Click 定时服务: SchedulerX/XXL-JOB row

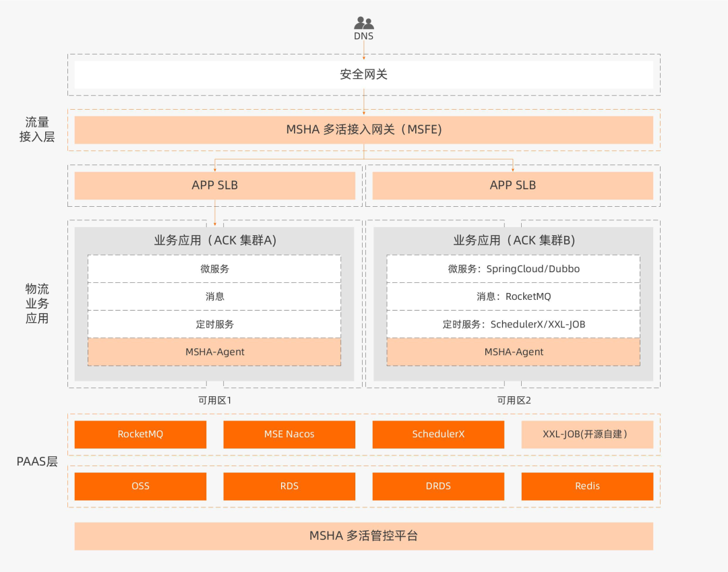coord(514,324)
